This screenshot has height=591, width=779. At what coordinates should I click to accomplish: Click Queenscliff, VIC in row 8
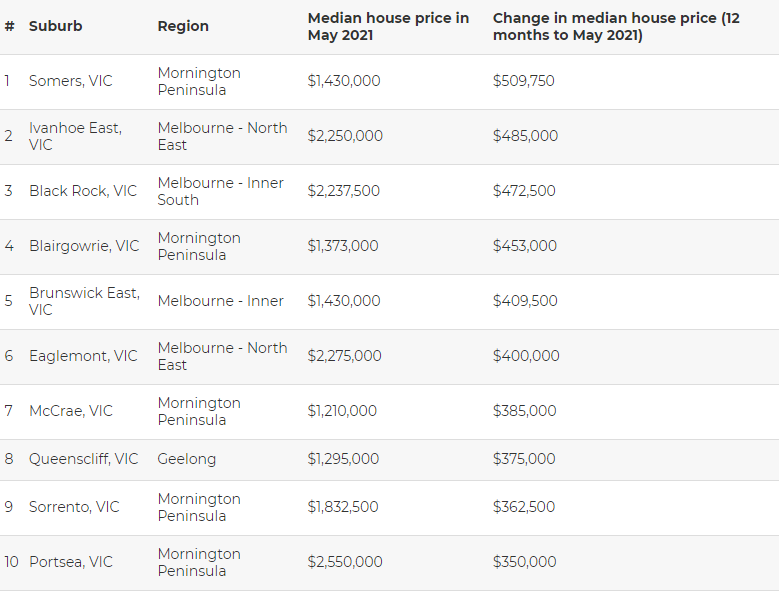[x=83, y=459]
